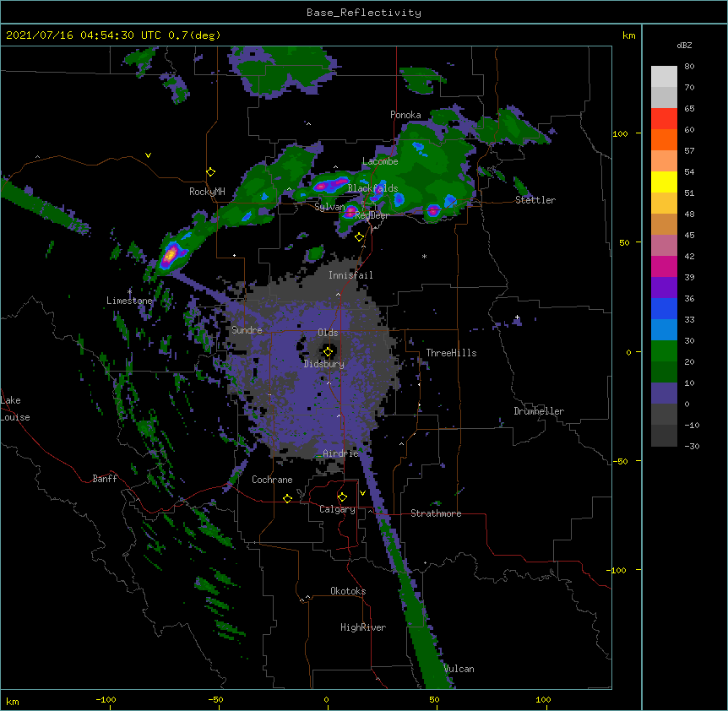Click the yellow diamond marker south of RedDeer
Screen dimensions: 728x711
(x=359, y=237)
